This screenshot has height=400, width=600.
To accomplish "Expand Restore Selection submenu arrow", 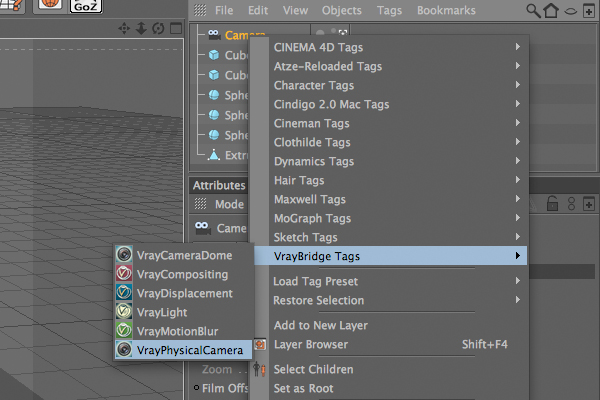I will (517, 300).
